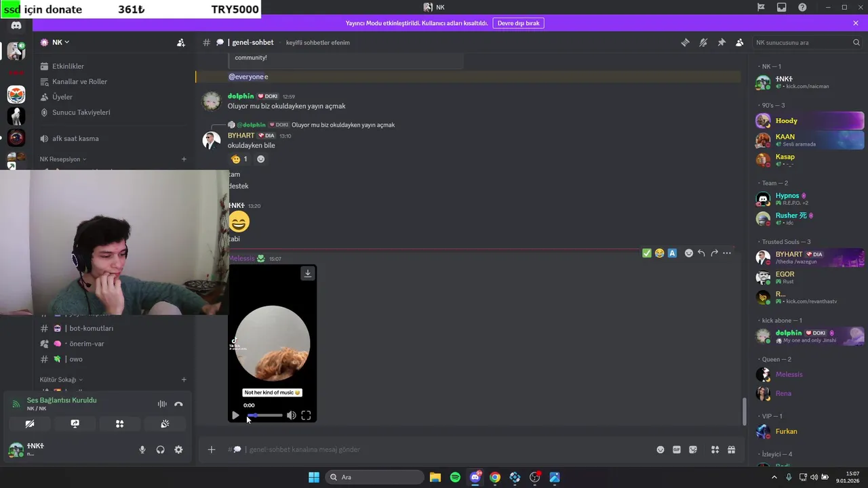Toggle noise suppression waveform icon
The width and height of the screenshot is (868, 488).
click(162, 404)
